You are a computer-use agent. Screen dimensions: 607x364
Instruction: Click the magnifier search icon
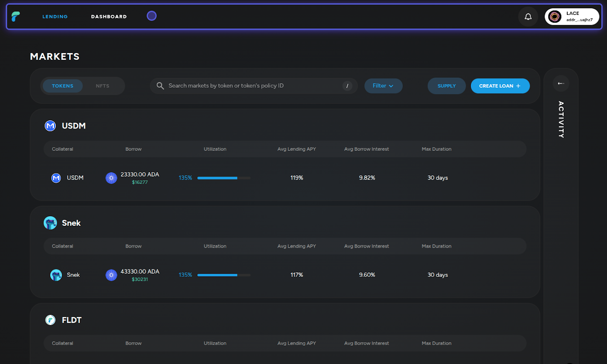(x=160, y=86)
